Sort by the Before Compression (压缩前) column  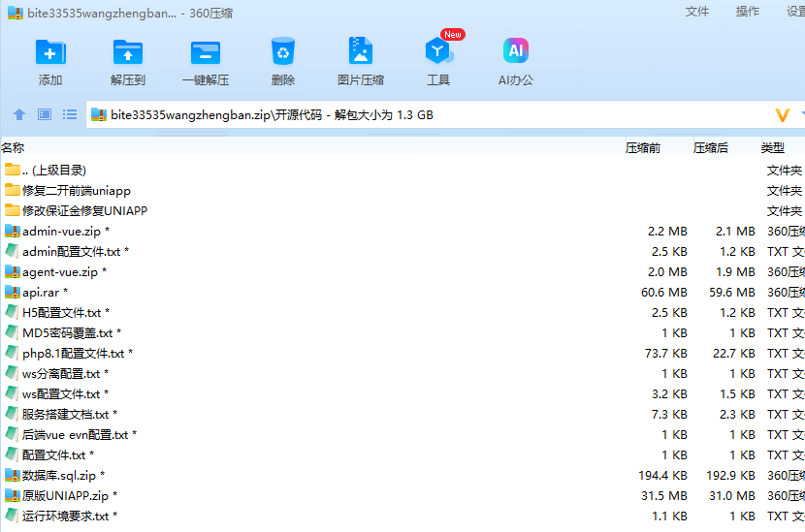[x=643, y=147]
